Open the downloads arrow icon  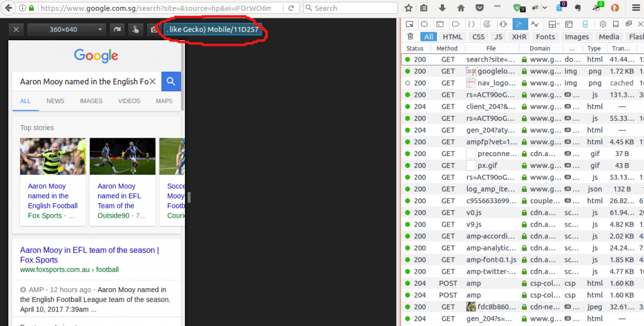(x=442, y=8)
